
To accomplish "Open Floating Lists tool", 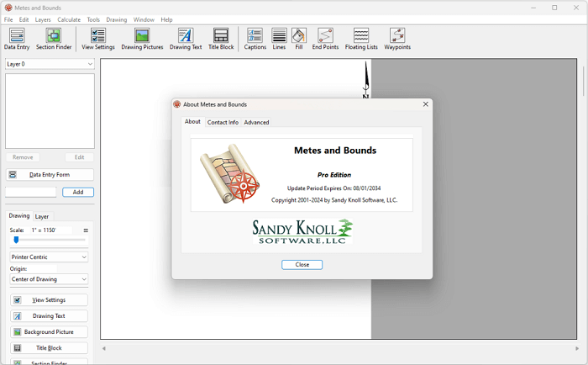I will pos(361,39).
